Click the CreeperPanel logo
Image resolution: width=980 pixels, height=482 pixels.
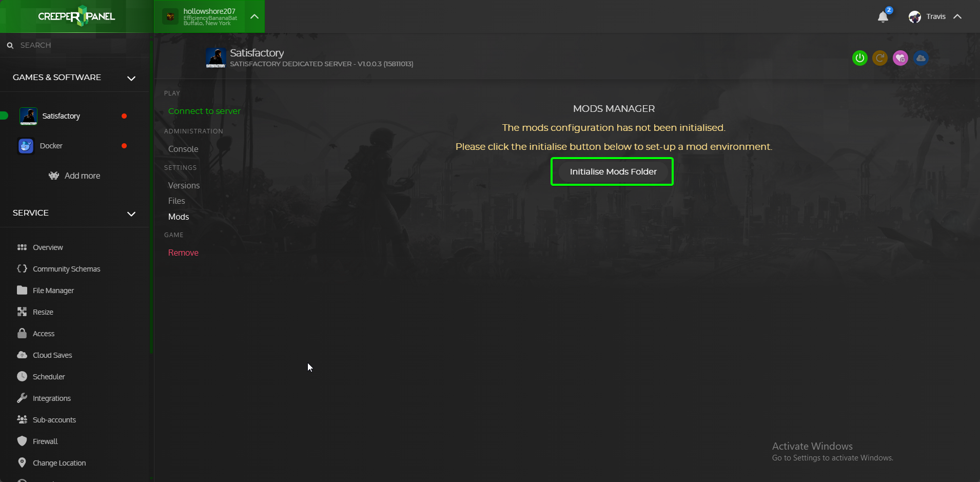[76, 16]
